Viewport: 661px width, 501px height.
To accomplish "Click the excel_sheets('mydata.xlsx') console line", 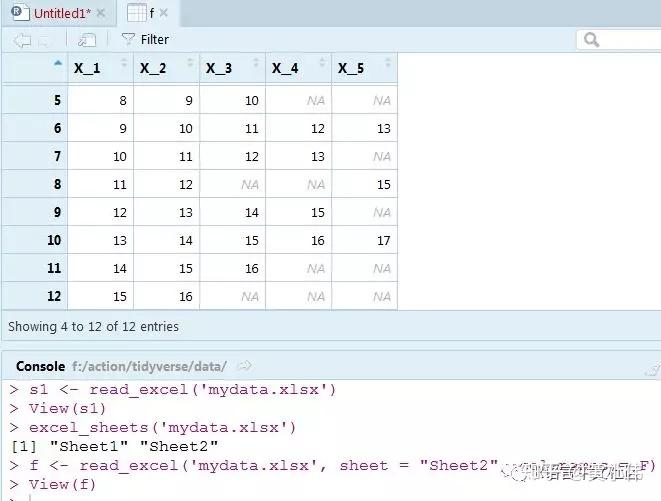I will [153, 428].
